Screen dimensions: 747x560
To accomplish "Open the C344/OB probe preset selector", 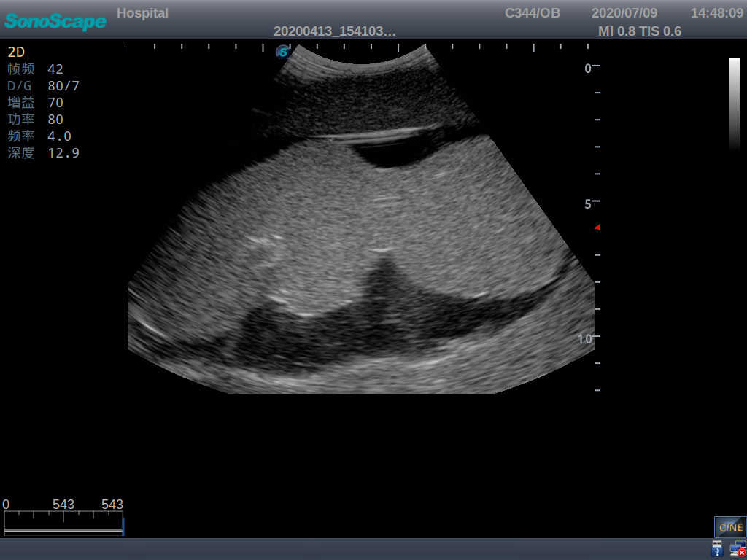I will pyautogui.click(x=532, y=12).
